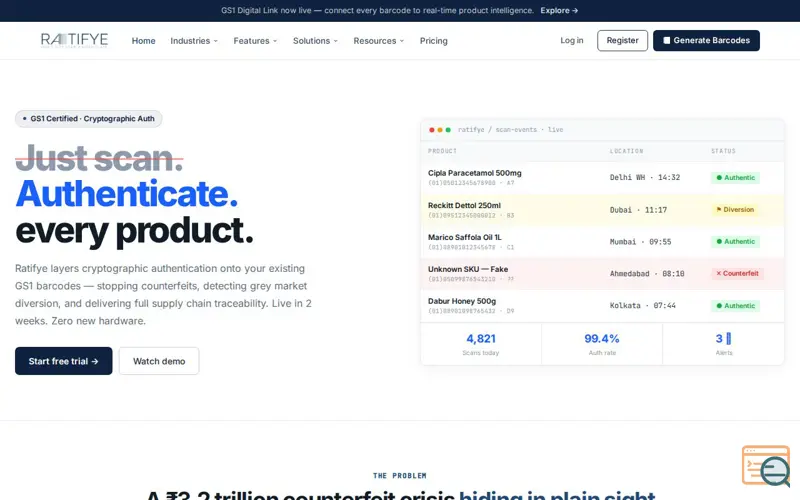Click Watch demo button
This screenshot has height=500, width=800.
coord(159,361)
